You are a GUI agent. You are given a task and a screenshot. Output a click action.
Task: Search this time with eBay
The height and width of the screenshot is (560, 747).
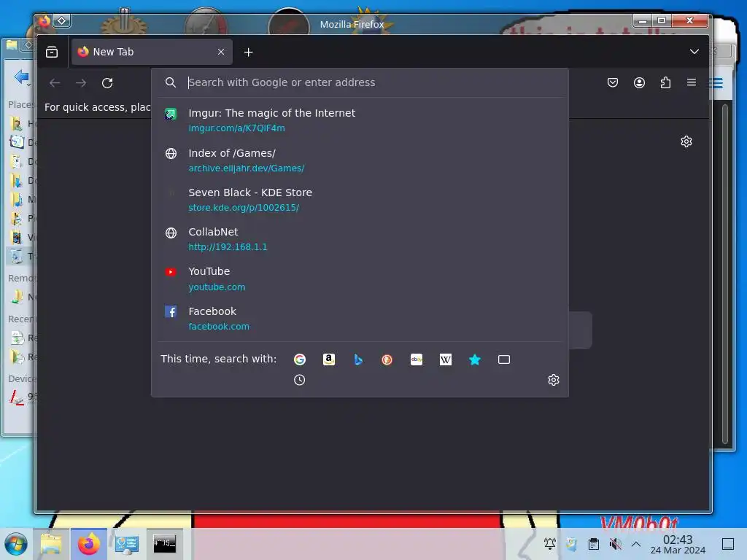tap(417, 359)
